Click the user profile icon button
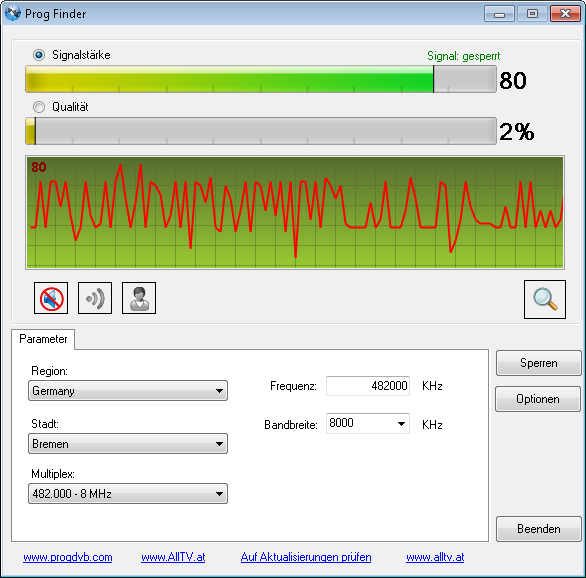Viewport: 586px width, 578px height. [139, 298]
